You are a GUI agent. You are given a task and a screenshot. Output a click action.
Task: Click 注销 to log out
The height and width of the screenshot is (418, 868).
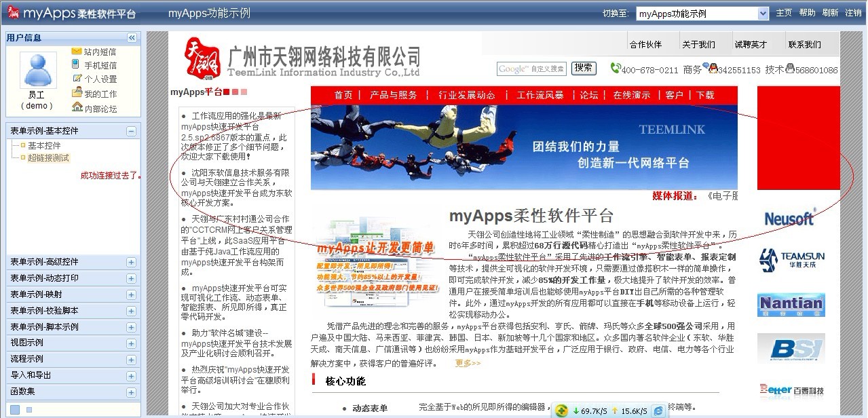click(853, 13)
